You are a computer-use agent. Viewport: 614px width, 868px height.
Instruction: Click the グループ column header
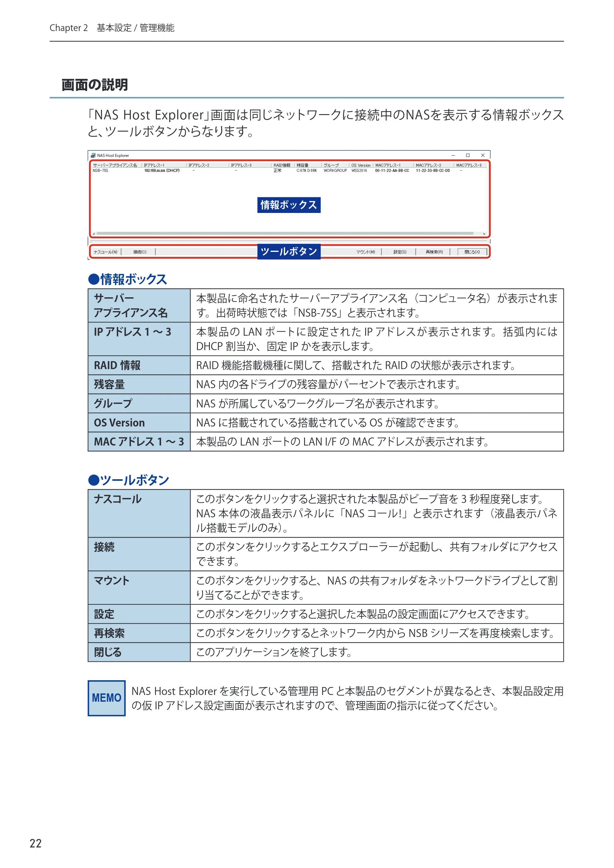coord(335,165)
